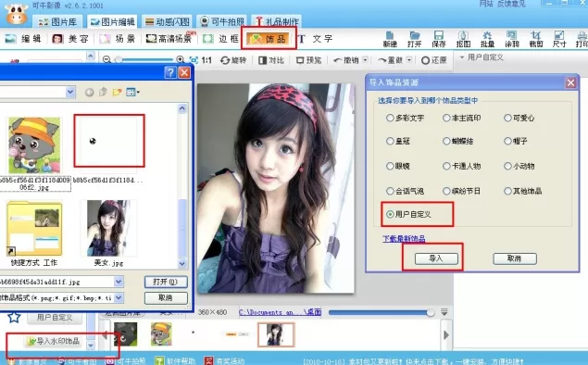588x365 pixels.
Task: Click the star icon beside 用户自定义 button
Action: pyautogui.click(x=14, y=318)
